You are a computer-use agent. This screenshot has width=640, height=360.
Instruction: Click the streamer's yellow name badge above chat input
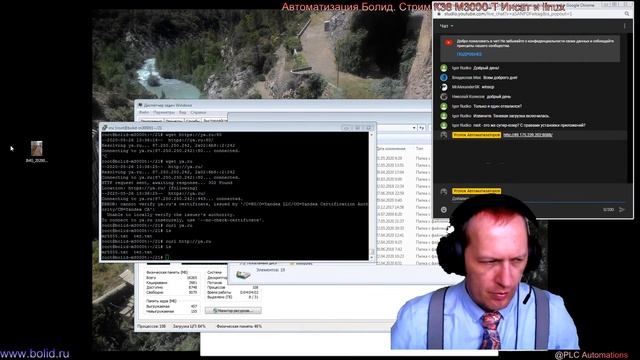tap(476, 191)
